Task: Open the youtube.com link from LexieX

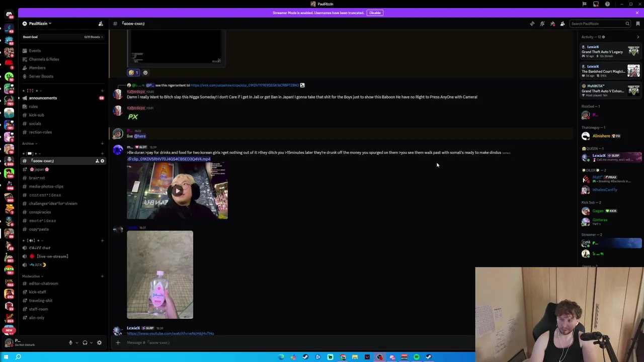Action: click(x=171, y=333)
